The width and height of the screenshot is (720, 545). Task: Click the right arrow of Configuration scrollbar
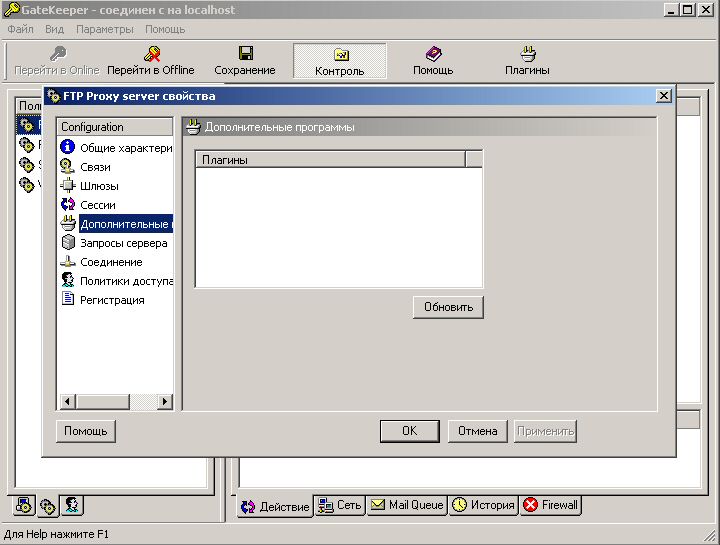point(165,401)
